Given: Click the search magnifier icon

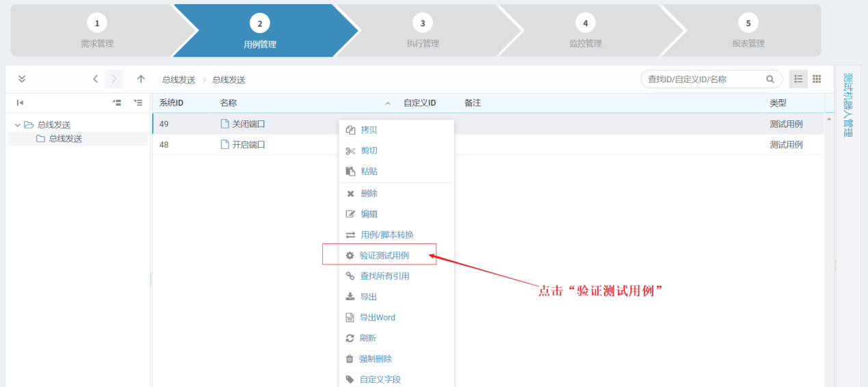Looking at the screenshot, I should tap(770, 79).
